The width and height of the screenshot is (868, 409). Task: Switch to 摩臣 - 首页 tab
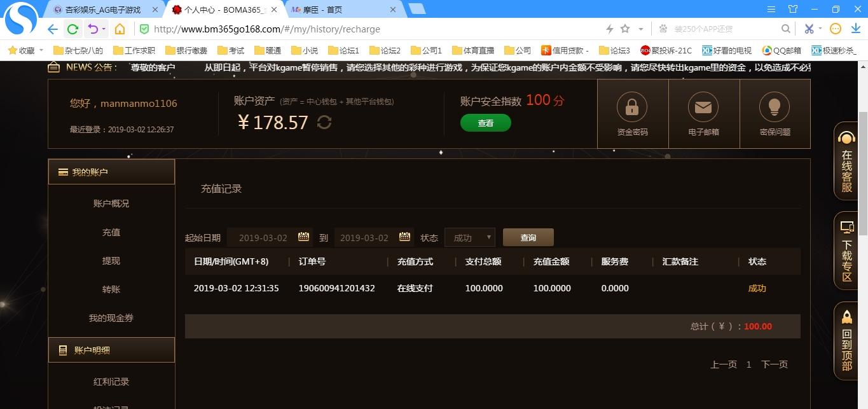point(343,10)
